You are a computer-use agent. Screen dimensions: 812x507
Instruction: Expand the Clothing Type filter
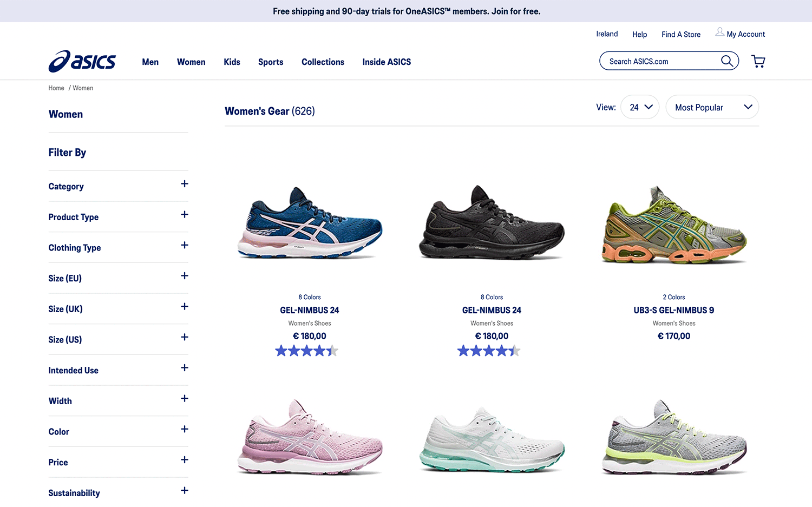point(118,247)
